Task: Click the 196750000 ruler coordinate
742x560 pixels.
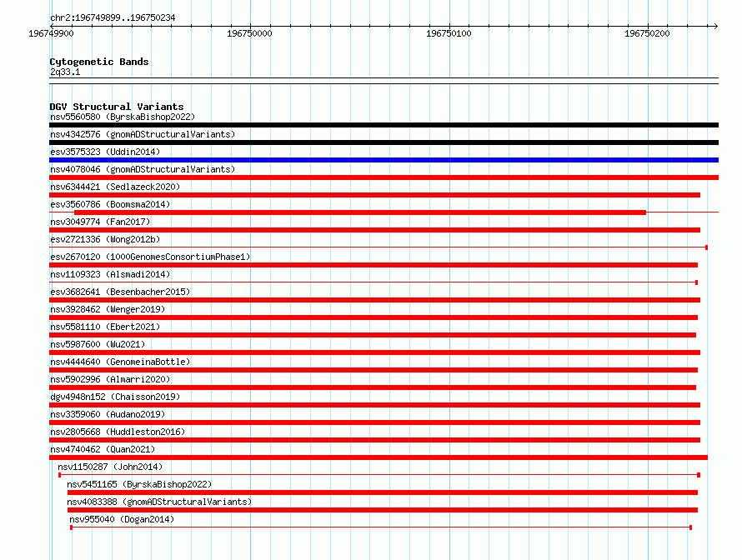Action: point(249,33)
